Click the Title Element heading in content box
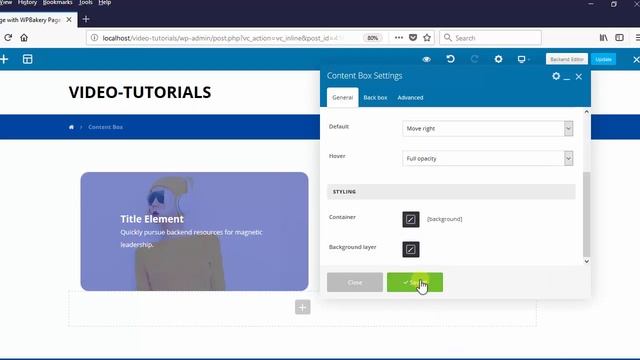The image size is (640, 360). tap(152, 219)
